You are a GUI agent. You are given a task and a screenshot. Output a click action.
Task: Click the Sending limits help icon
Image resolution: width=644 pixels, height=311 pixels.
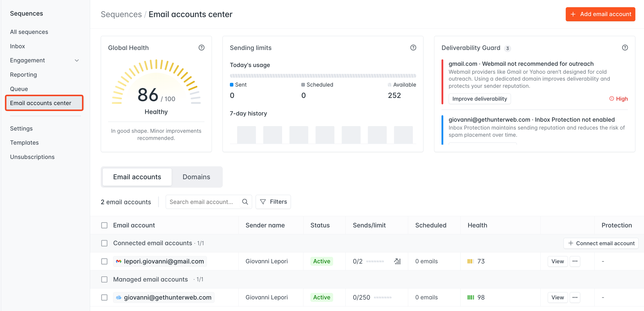413,48
